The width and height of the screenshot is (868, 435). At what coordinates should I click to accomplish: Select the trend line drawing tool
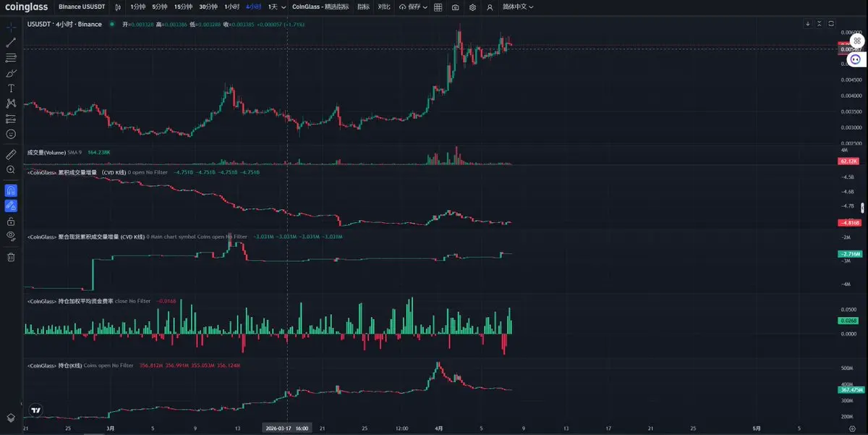(x=11, y=42)
